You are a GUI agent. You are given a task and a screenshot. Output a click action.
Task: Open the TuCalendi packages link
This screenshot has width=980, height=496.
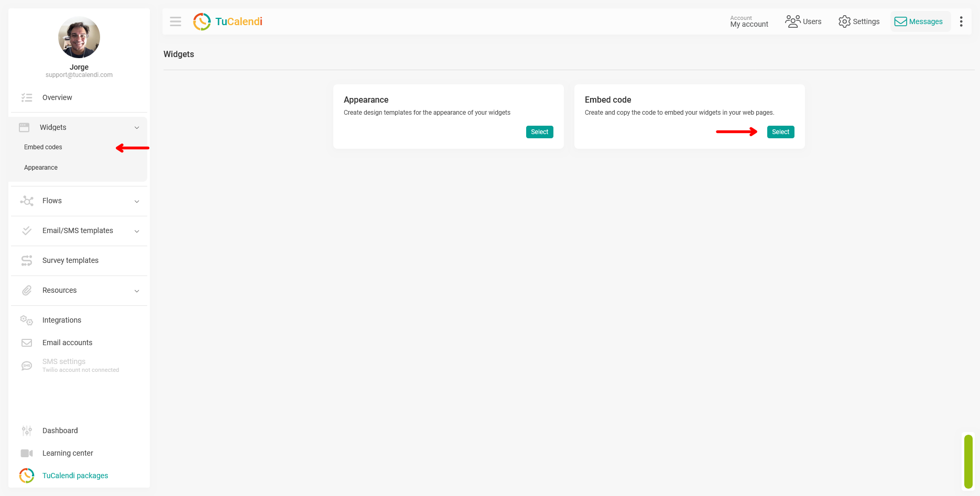click(75, 476)
